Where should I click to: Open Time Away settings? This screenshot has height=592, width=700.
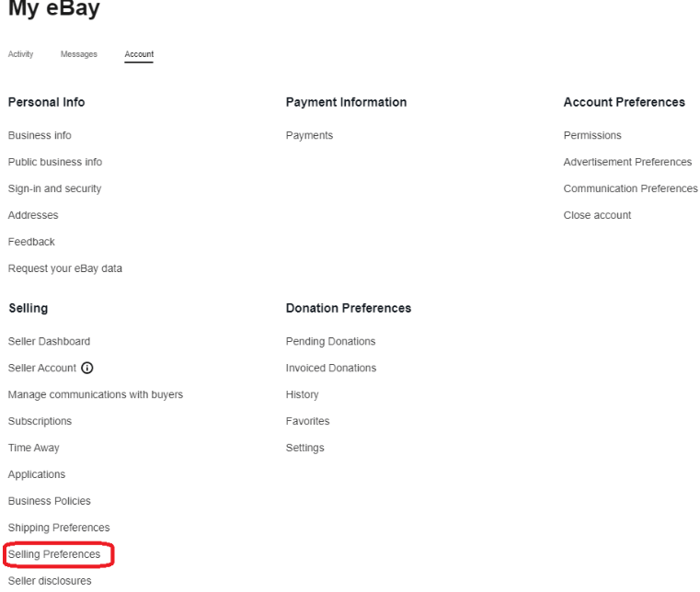[33, 448]
